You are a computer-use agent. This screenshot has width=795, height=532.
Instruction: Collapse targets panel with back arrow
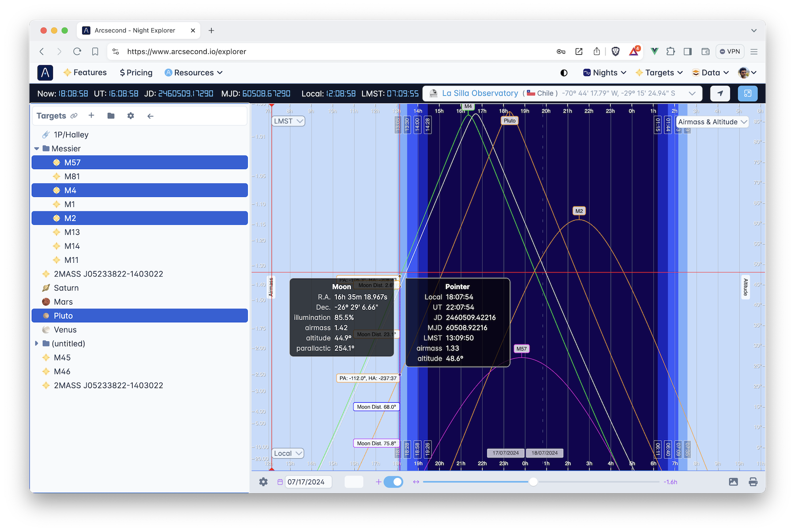point(150,116)
